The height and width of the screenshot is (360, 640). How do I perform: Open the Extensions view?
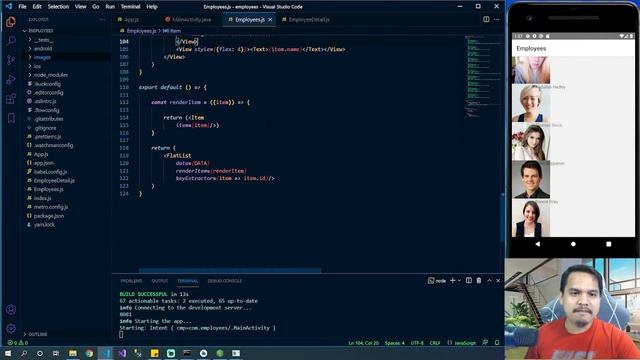point(11,98)
